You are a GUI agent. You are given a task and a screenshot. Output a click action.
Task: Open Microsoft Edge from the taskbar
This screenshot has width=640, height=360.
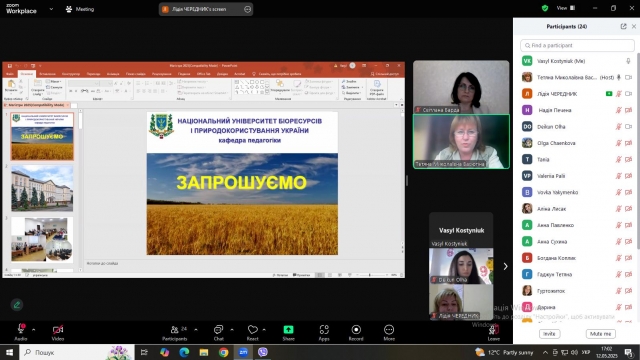point(184,352)
